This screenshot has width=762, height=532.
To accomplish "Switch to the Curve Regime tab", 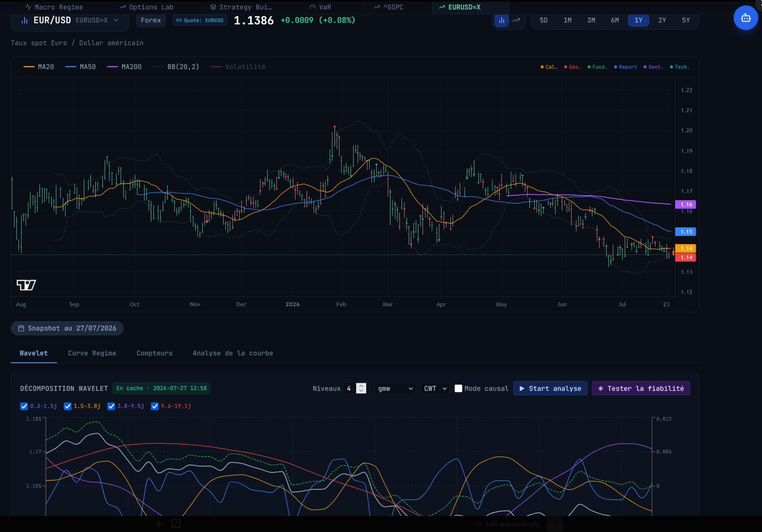I will [x=92, y=353].
